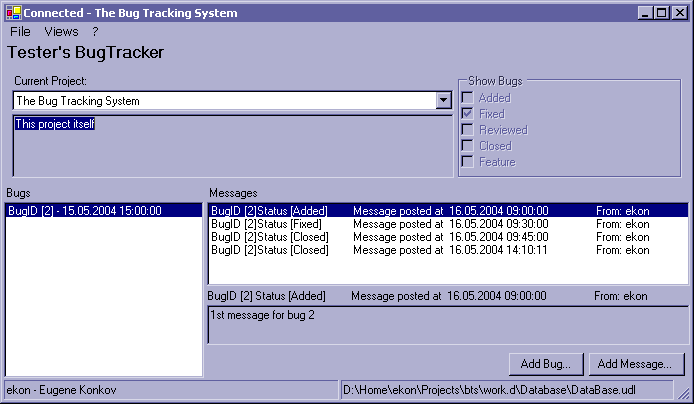Open the Views menu
694x404 pixels.
coord(61,32)
